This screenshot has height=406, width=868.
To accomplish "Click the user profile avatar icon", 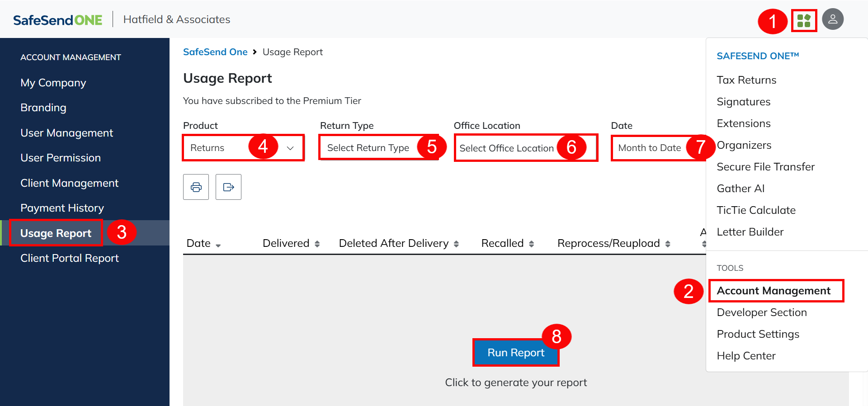I will coord(832,19).
